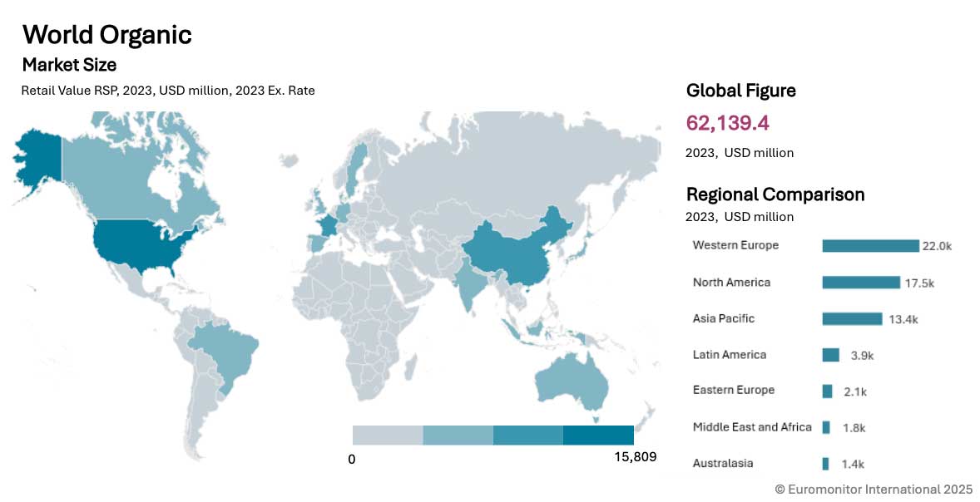Click the Euromonitor International 2025 copyright text

[x=874, y=490]
